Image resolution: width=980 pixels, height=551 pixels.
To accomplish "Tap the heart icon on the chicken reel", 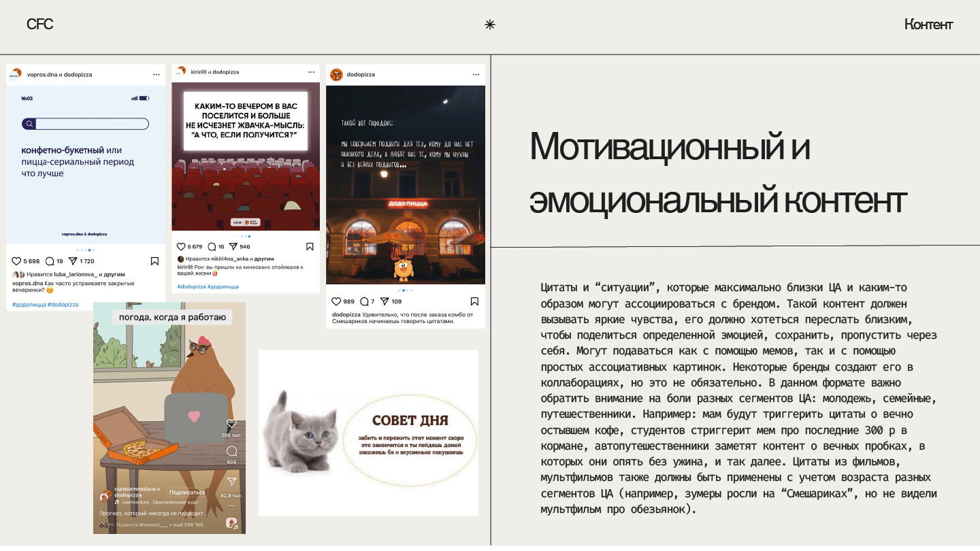I will 231,424.
